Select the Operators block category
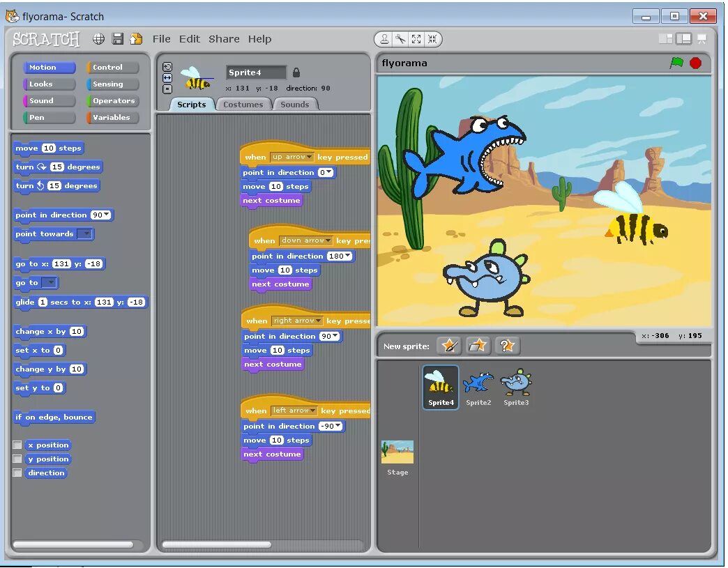The height and width of the screenshot is (568, 728). [112, 100]
